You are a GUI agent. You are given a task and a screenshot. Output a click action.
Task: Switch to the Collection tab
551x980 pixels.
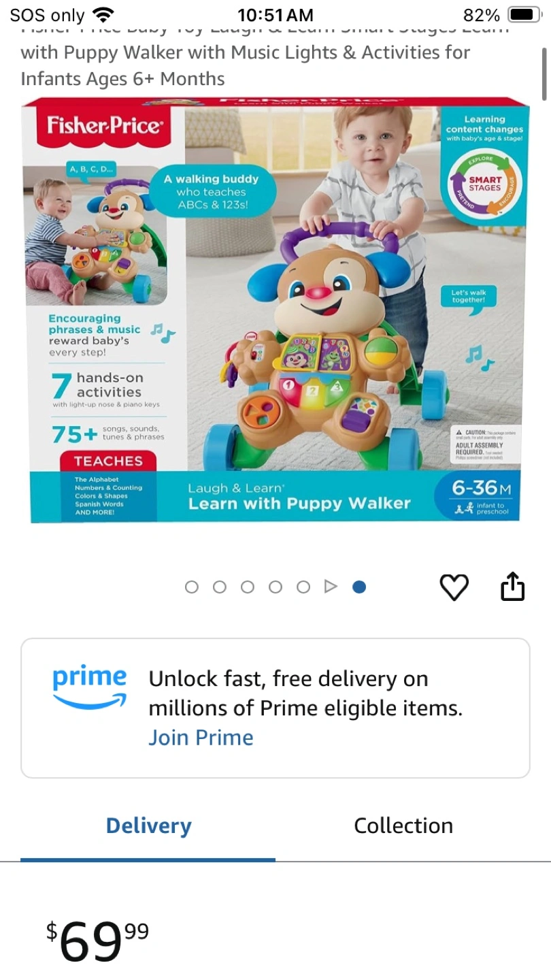point(403,826)
